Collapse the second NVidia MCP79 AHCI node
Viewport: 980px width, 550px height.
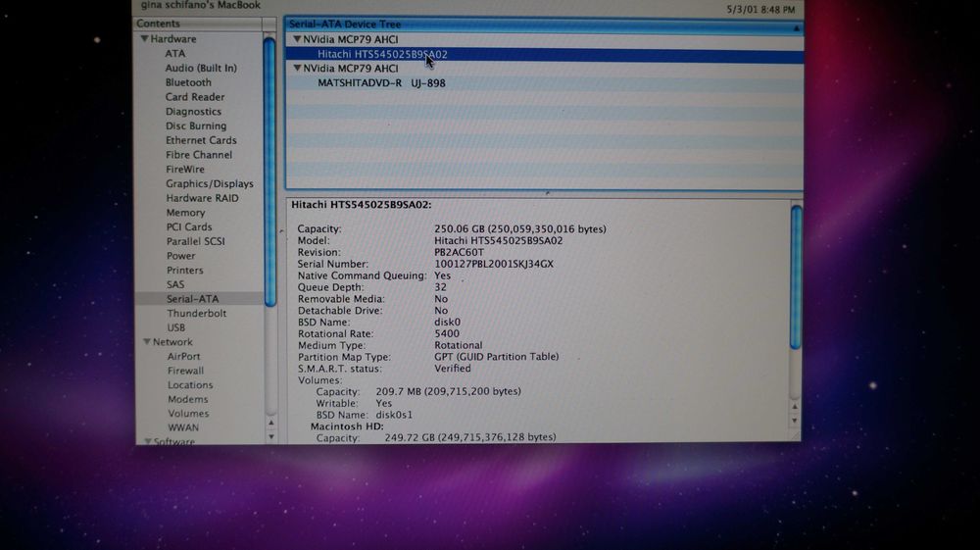tap(298, 68)
